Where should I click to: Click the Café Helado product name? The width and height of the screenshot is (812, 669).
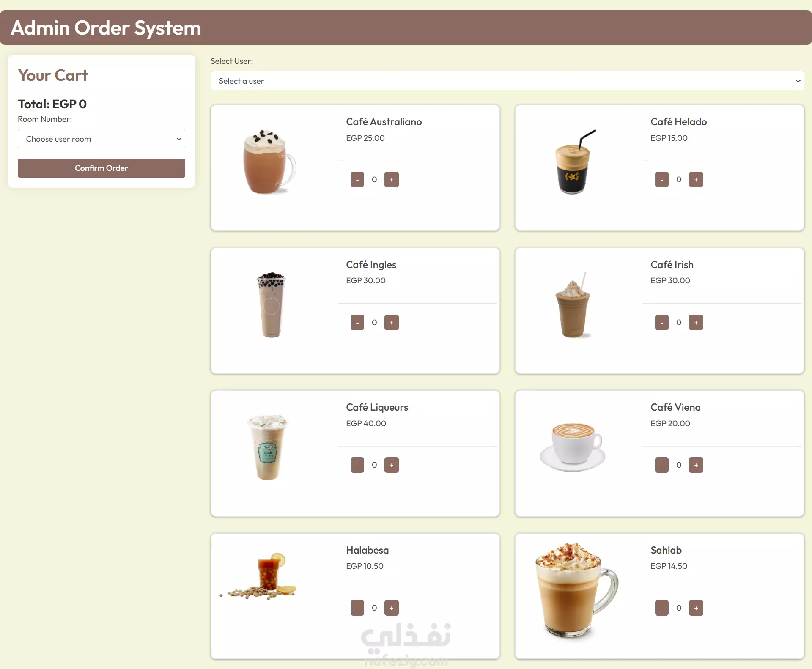pyautogui.click(x=678, y=122)
